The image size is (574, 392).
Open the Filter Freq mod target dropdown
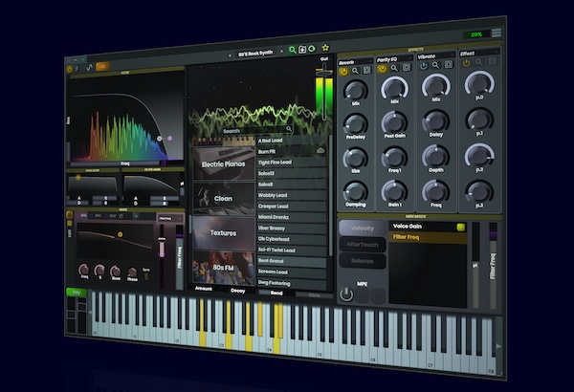(170, 219)
